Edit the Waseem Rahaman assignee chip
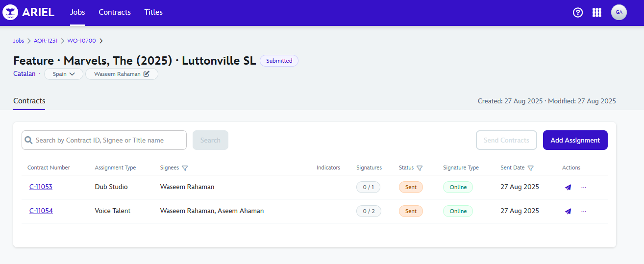Screen dimensions: 644x264 coord(146,74)
